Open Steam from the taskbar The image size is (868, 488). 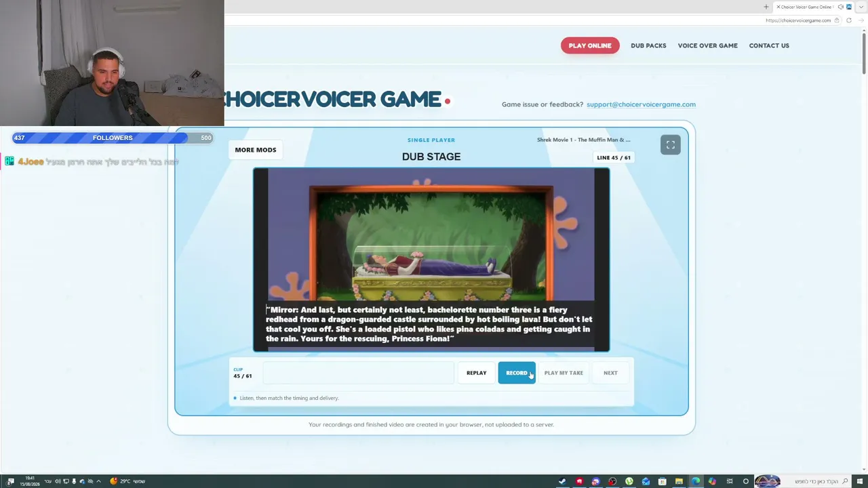click(x=562, y=481)
